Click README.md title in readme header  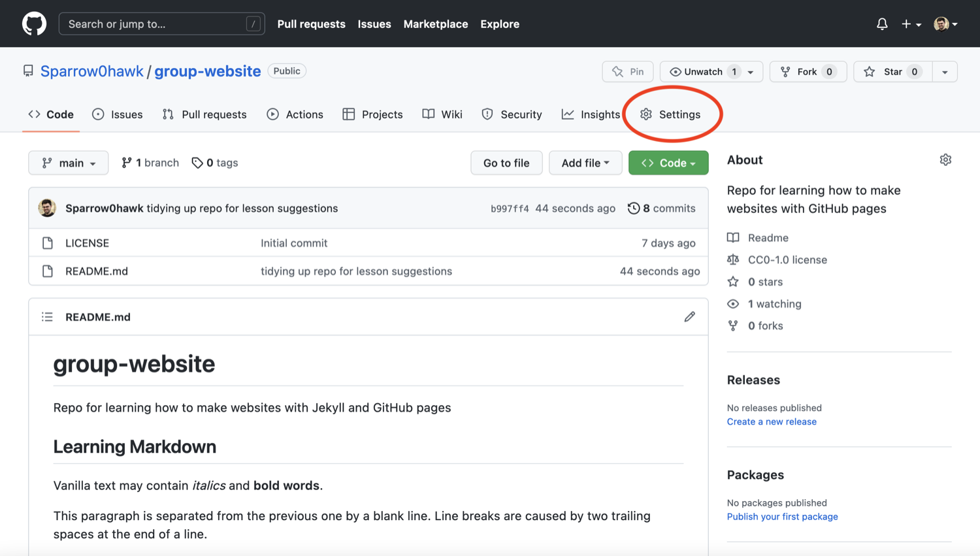pyautogui.click(x=98, y=317)
